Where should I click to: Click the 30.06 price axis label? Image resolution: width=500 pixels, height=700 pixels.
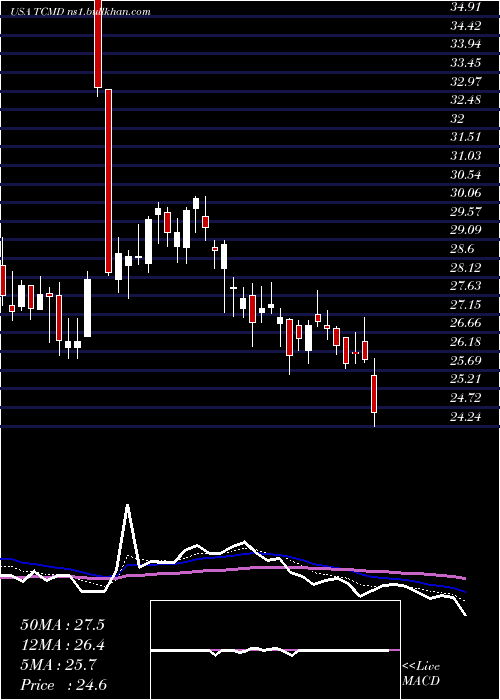pyautogui.click(x=465, y=193)
